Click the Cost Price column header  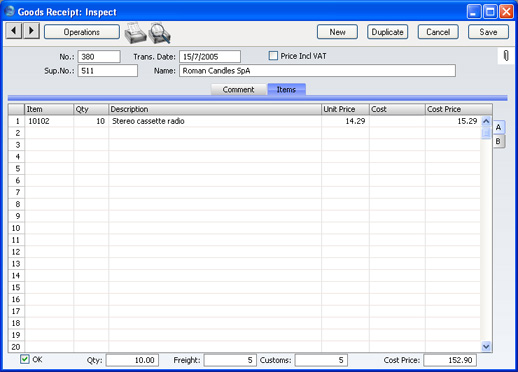(459, 109)
